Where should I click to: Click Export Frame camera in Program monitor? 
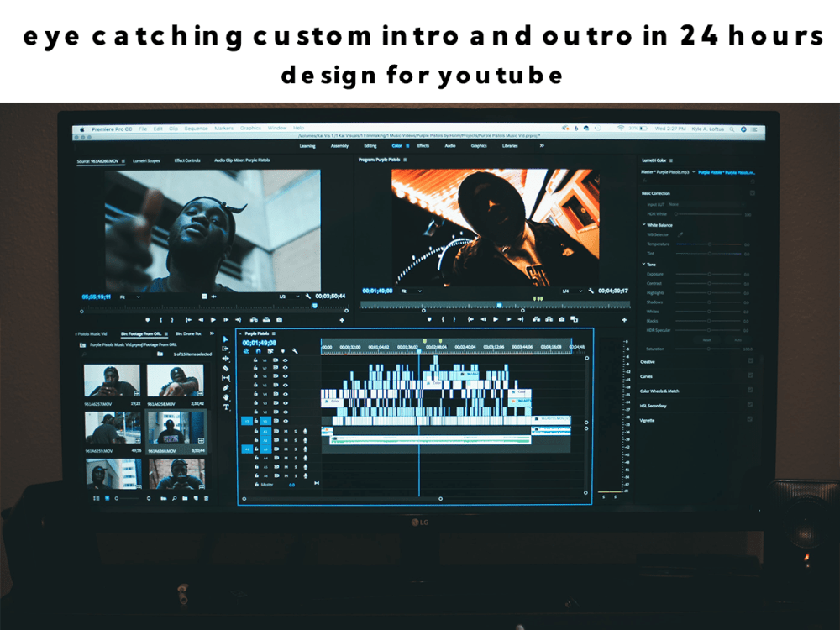click(561, 319)
